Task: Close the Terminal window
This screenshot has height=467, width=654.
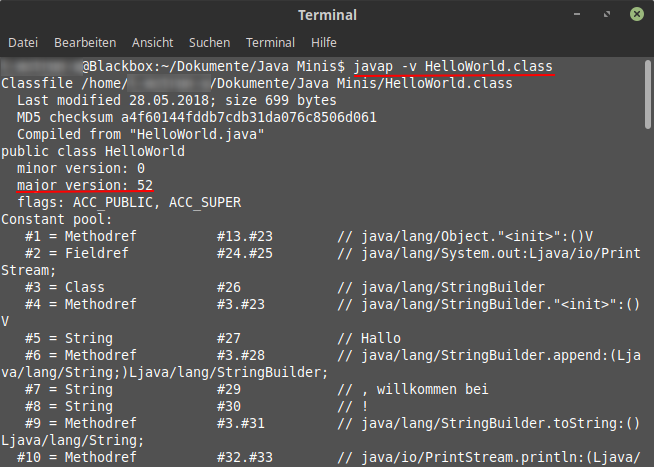Action: pos(634,14)
